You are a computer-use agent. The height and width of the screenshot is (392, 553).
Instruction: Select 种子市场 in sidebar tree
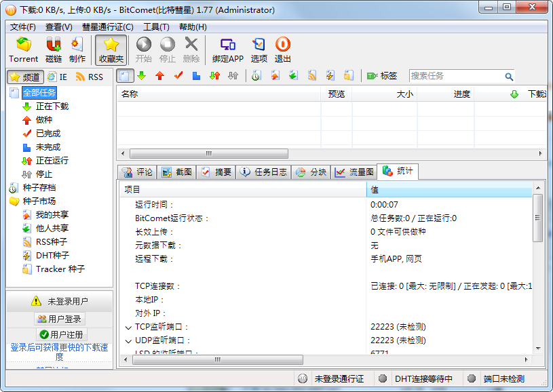[39, 201]
